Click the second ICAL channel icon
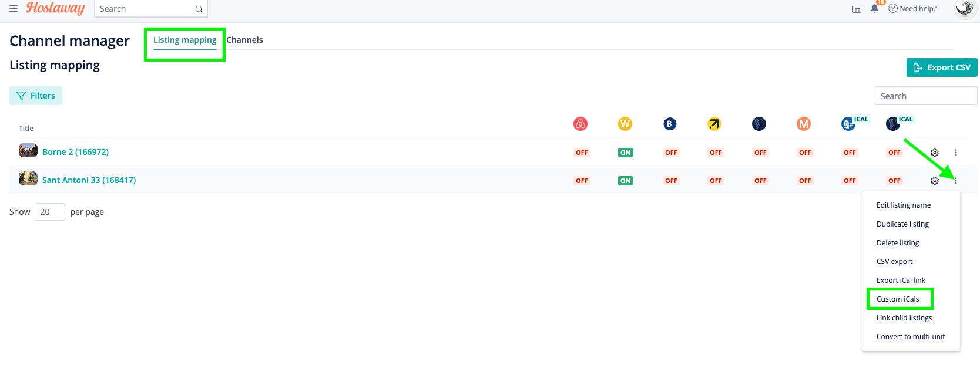This screenshot has width=980, height=365. pyautogui.click(x=893, y=124)
